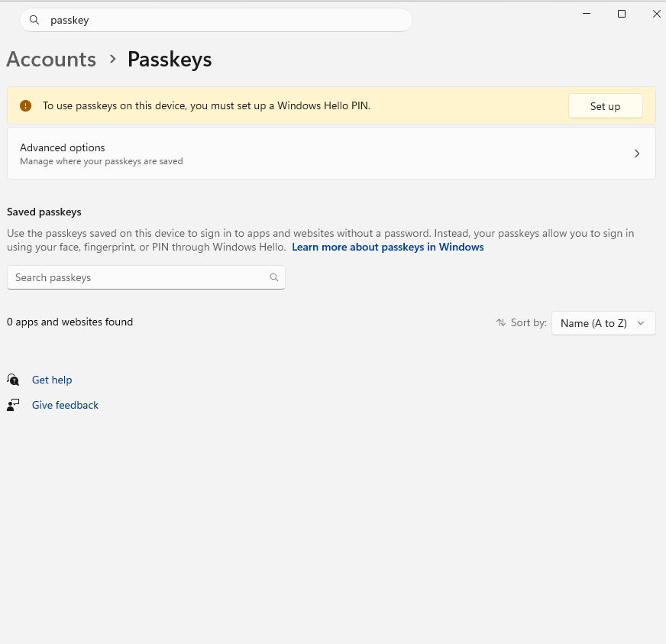
Task: Open Learn more about passkeys in Windows
Action: [x=388, y=248]
